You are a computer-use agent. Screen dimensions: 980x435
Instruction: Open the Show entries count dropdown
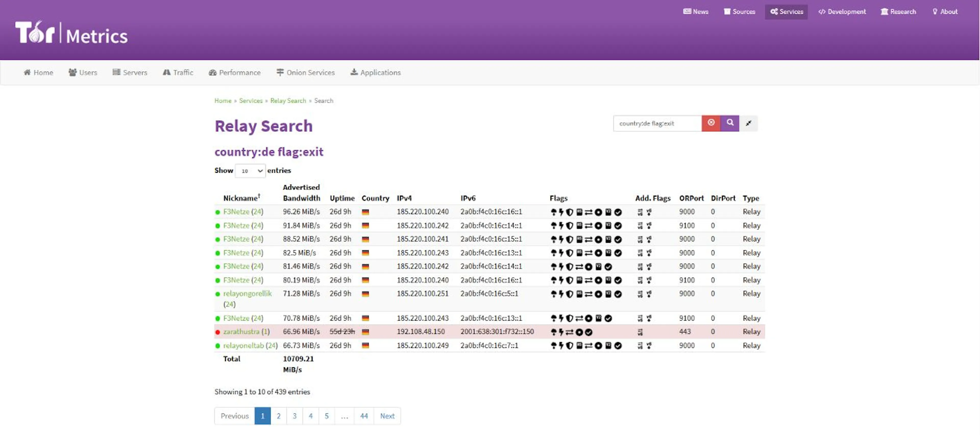click(x=250, y=171)
